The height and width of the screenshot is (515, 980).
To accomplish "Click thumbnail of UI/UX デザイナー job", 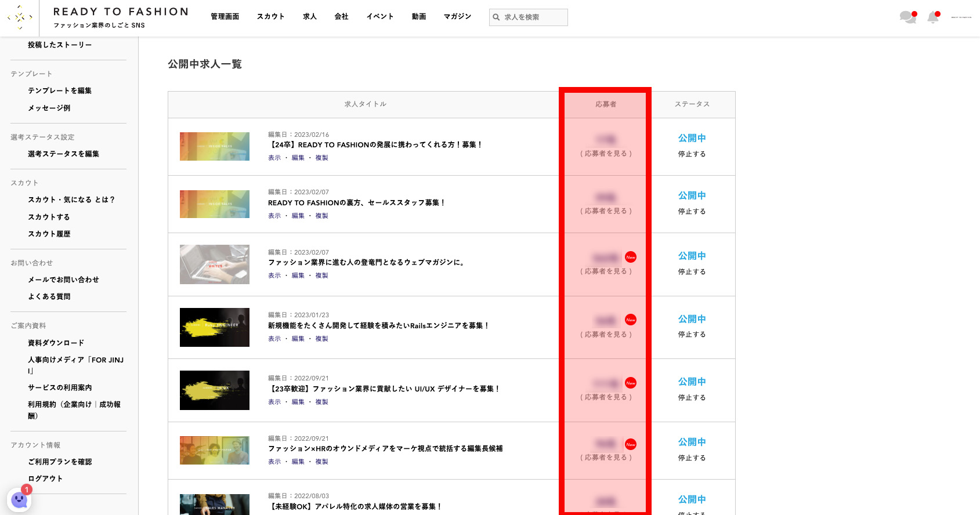I will point(215,390).
